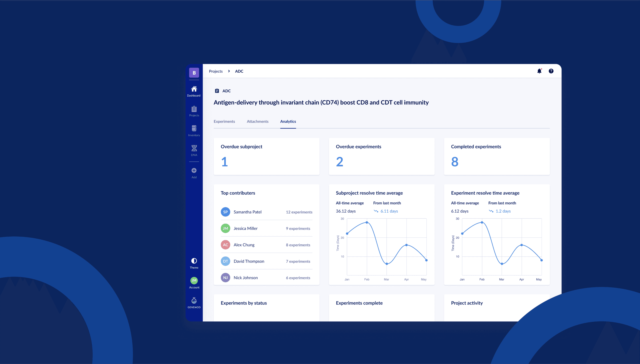Click the Feb data point on Subproject chart
The image size is (640, 364).
(x=367, y=222)
